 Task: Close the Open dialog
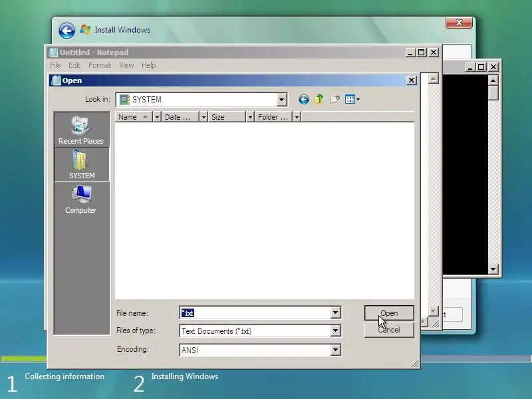[x=411, y=80]
